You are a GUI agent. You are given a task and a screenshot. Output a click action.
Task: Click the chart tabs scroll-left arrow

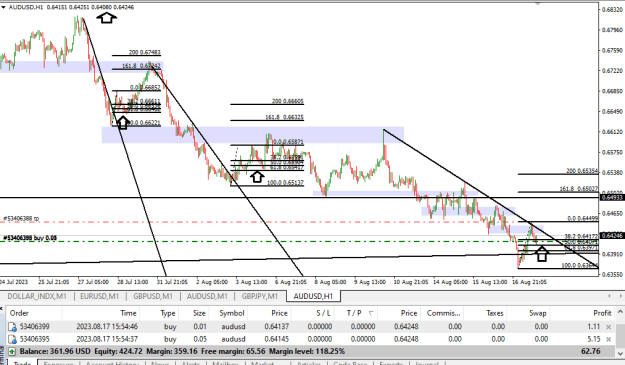pos(609,296)
